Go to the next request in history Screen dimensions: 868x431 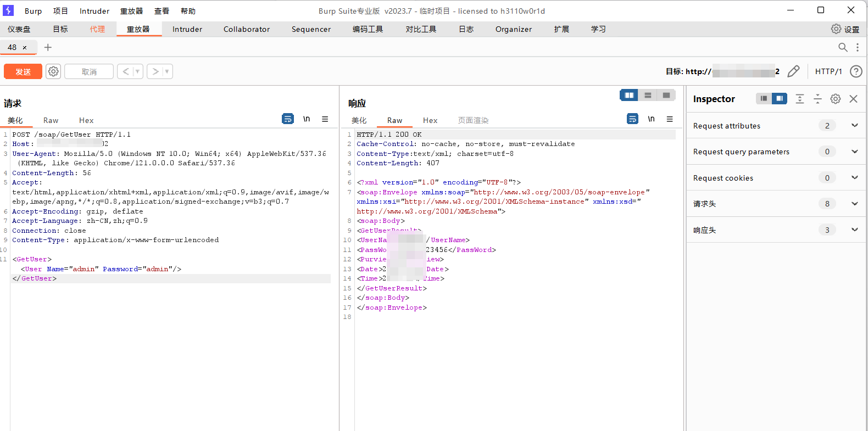pos(155,71)
